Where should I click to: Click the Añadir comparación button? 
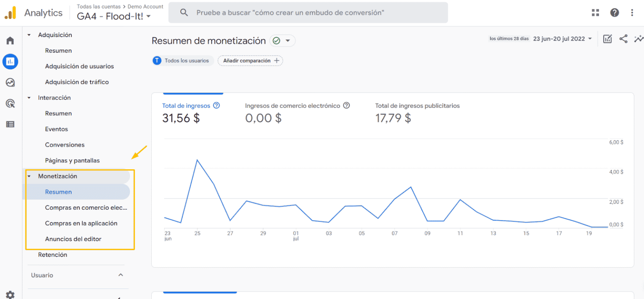[250, 60]
